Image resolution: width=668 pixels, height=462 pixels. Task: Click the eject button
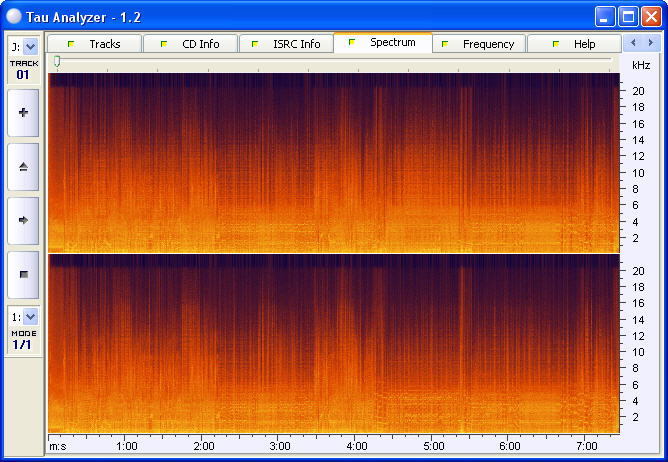coord(23,167)
